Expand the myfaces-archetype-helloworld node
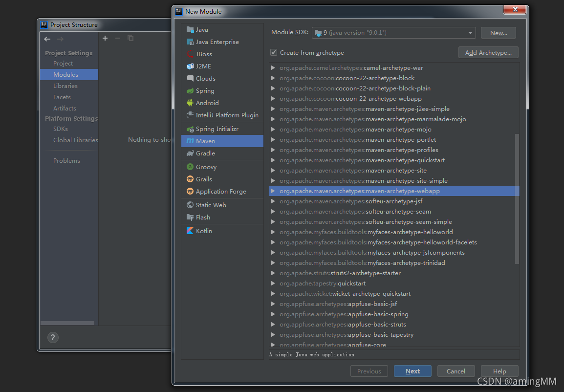564x392 pixels. tap(273, 232)
